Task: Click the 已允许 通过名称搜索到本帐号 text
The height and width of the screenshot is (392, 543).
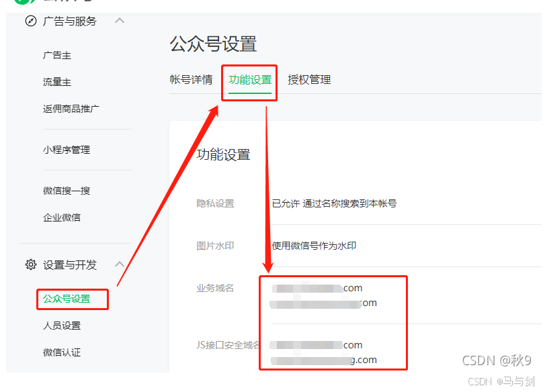Action: click(x=334, y=203)
